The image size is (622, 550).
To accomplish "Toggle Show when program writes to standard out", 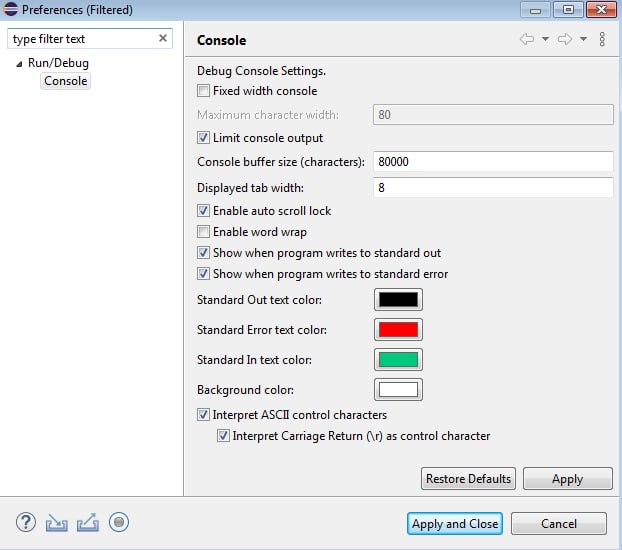I will 203,253.
